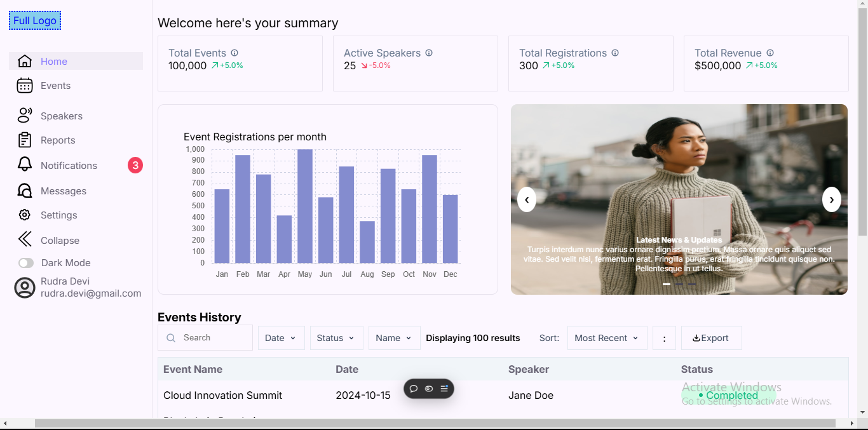The height and width of the screenshot is (430, 868).
Task: Click the May bar in the chart
Action: 305,206
